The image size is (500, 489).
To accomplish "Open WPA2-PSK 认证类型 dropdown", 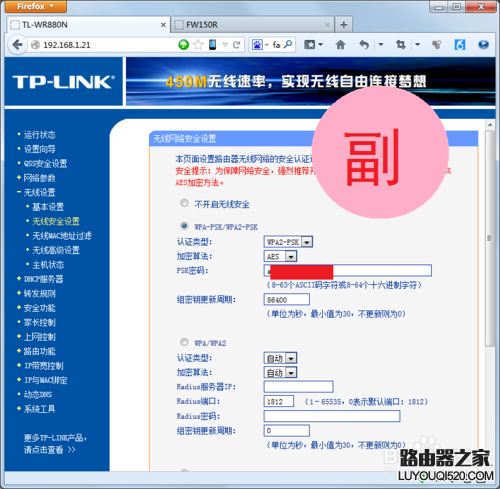I will [288, 242].
